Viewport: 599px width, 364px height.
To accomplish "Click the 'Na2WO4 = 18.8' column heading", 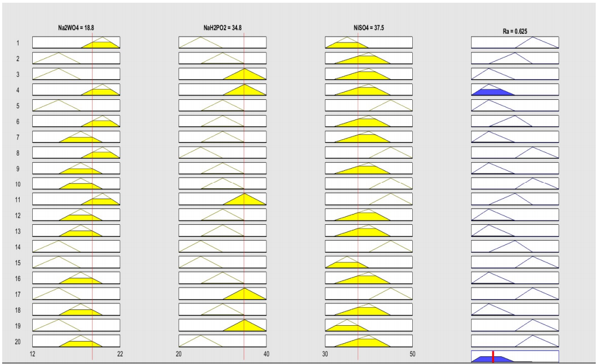I will (76, 28).
